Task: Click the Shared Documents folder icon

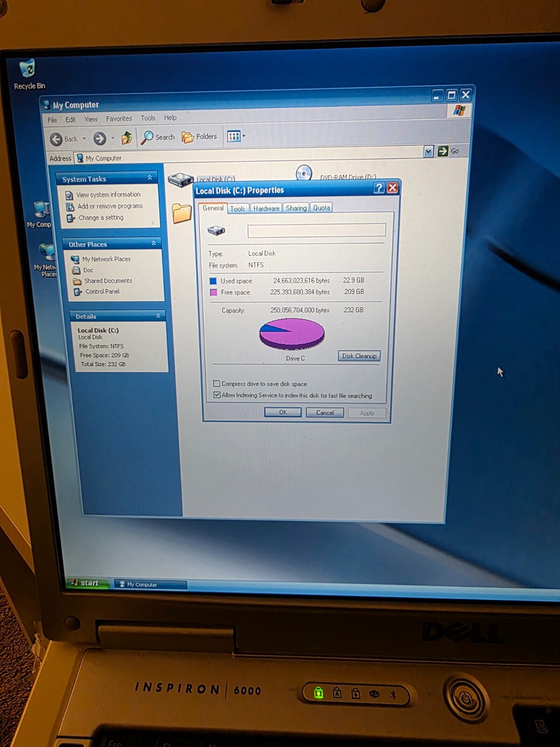Action: pyautogui.click(x=77, y=281)
